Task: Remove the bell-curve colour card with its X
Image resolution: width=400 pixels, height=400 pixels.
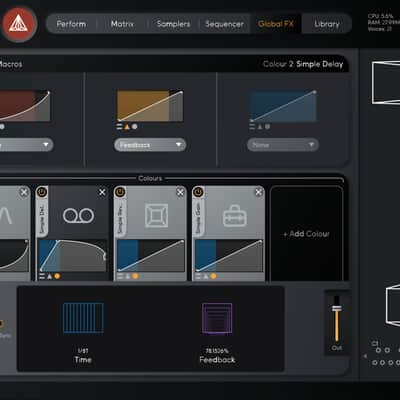Action: (24, 192)
